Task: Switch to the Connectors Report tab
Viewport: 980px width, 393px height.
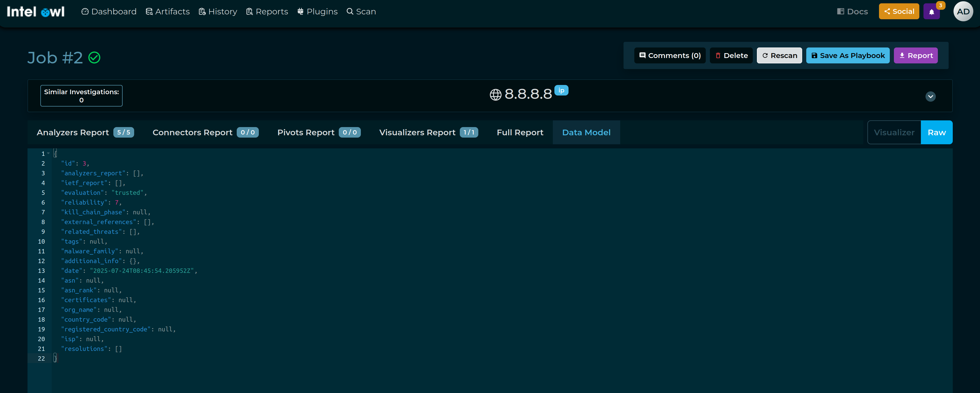Action: [x=205, y=132]
